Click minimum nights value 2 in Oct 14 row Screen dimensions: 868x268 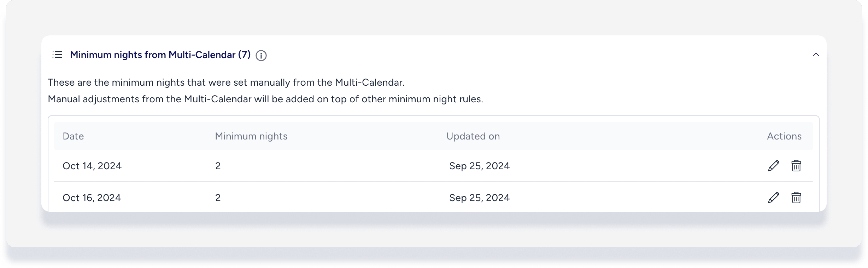click(x=218, y=166)
